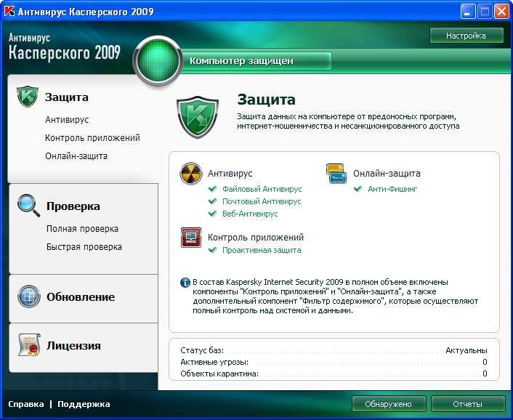
Task: Click the large green shield icon in main panel
Action: pyautogui.click(x=198, y=117)
